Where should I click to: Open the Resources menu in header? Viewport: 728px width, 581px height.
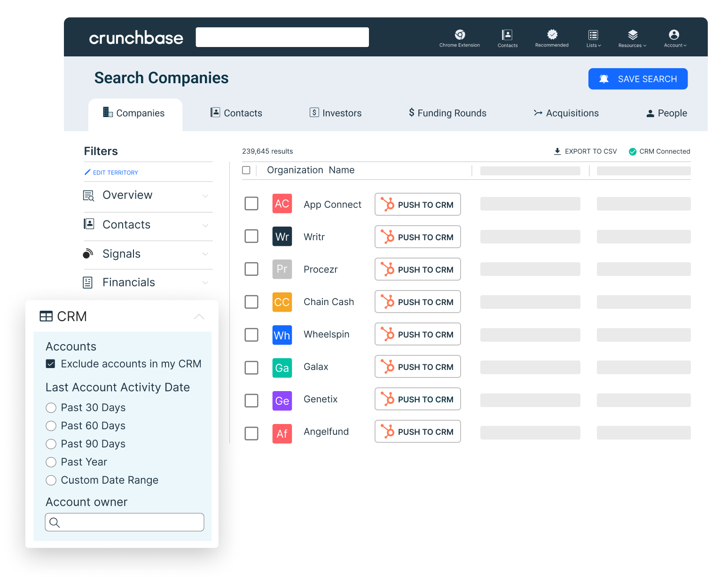pos(633,38)
